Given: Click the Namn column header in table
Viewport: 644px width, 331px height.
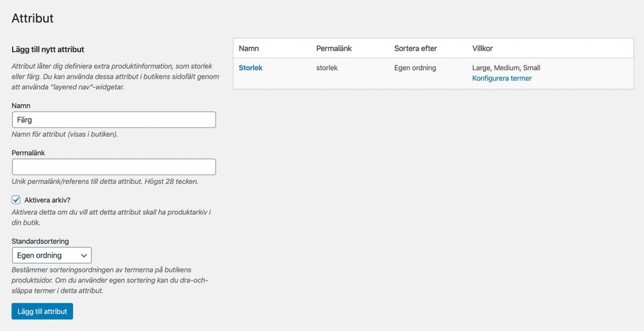Looking at the screenshot, I should pos(249,48).
